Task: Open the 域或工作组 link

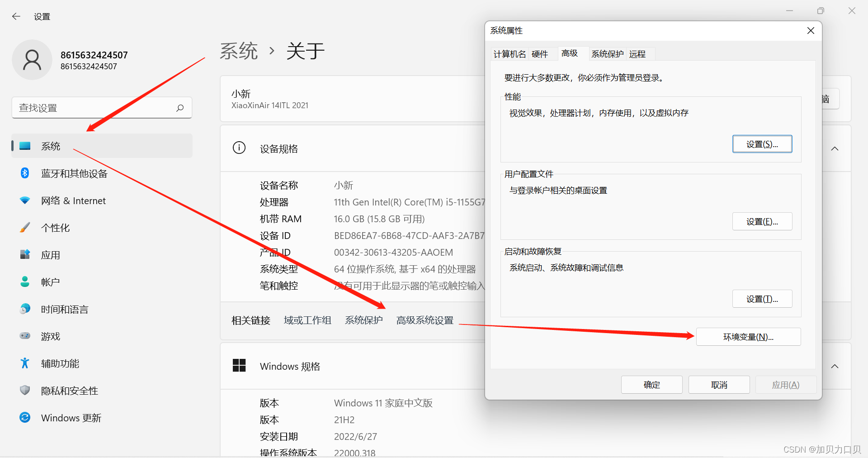Action: pyautogui.click(x=307, y=320)
